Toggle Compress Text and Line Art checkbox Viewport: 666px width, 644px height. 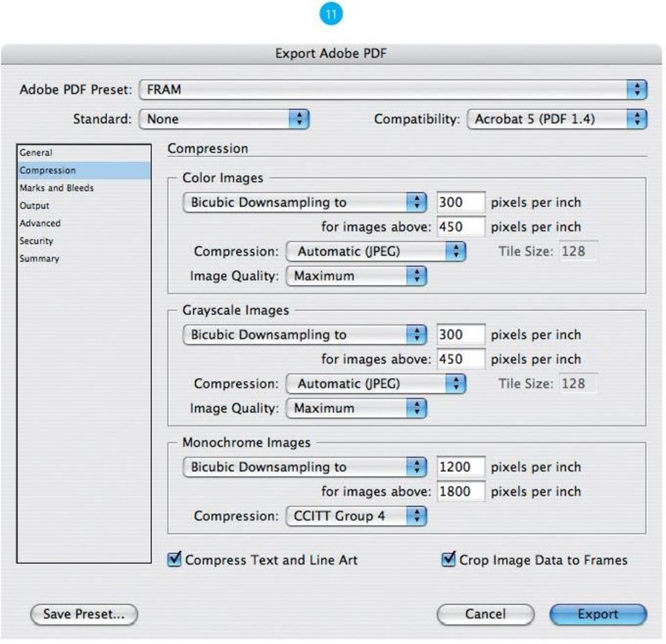(175, 559)
